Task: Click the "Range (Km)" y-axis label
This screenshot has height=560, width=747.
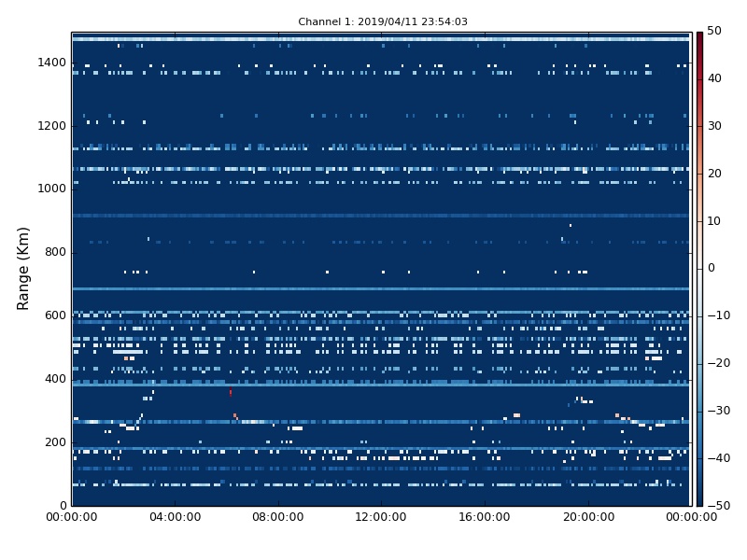Action: click(x=22, y=269)
